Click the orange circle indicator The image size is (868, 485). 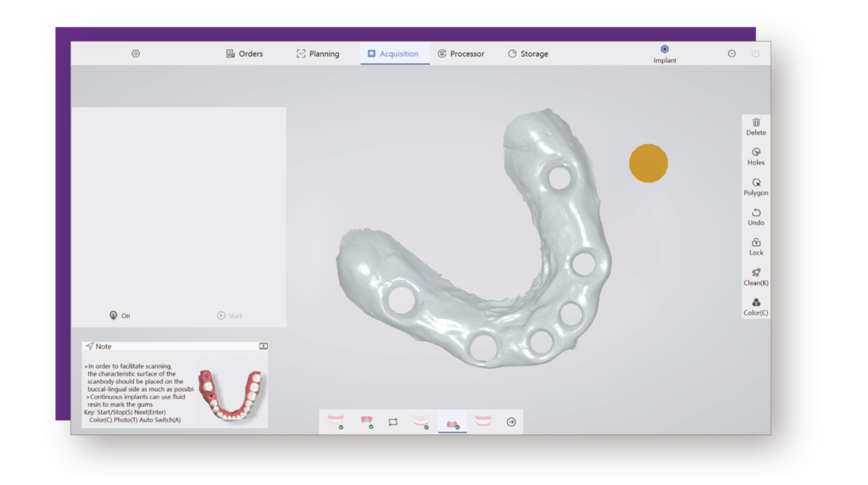click(x=648, y=164)
